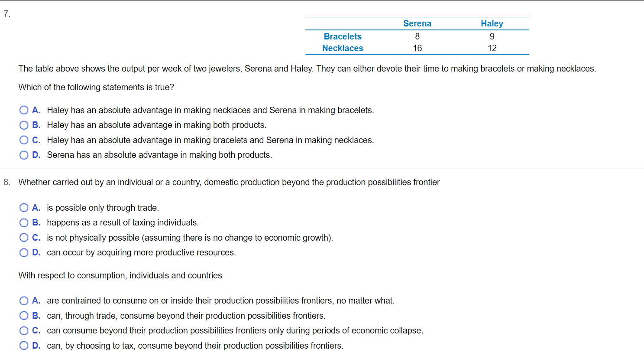Click the Bracelets row label
This screenshot has height=356, width=644.
tap(343, 36)
